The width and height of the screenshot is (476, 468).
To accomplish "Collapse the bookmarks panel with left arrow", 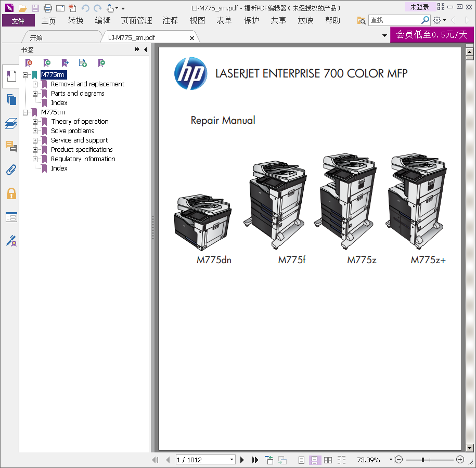I will tap(146, 49).
